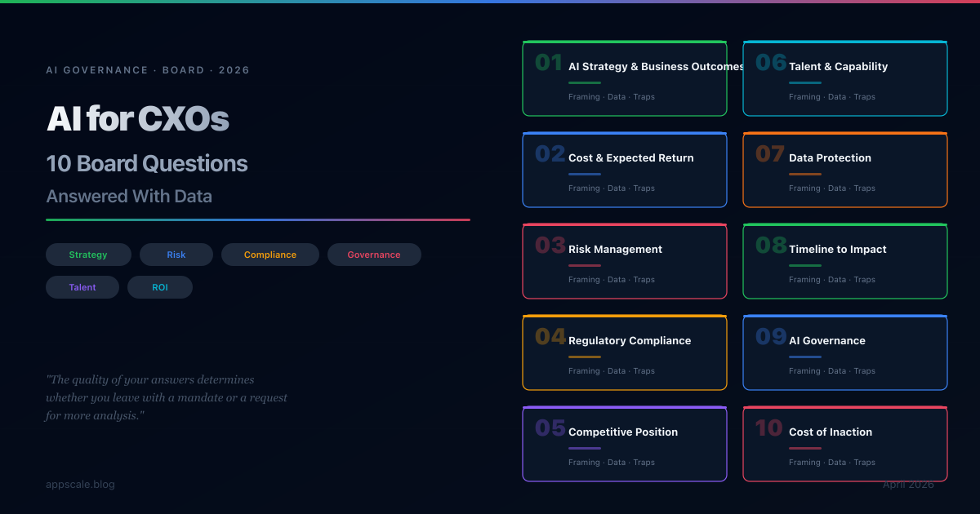Click the Strategy tag pill
The height and width of the screenshot is (514, 980).
pos(88,255)
